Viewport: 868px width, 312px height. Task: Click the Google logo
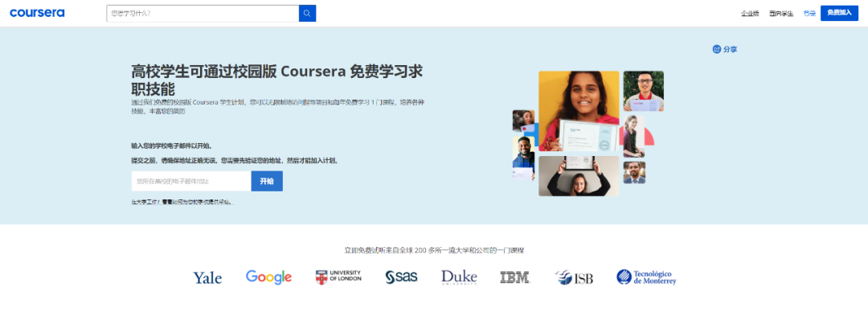[268, 277]
